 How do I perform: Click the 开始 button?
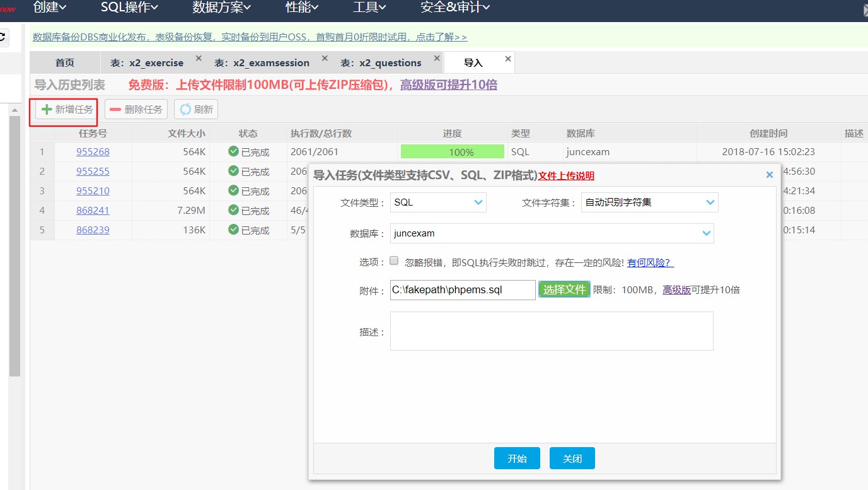517,458
